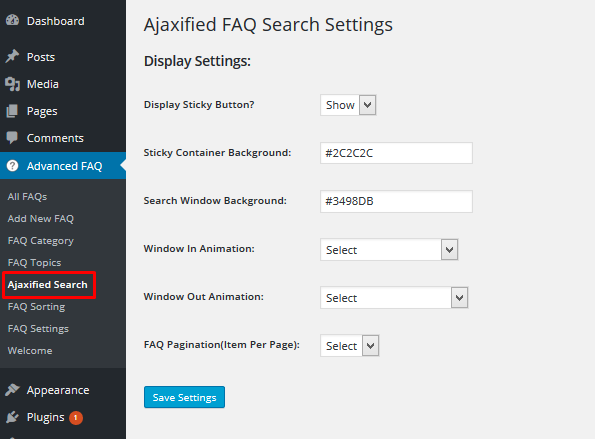Click the Dashboard gauge icon
This screenshot has height=439, width=595.
(x=12, y=20)
